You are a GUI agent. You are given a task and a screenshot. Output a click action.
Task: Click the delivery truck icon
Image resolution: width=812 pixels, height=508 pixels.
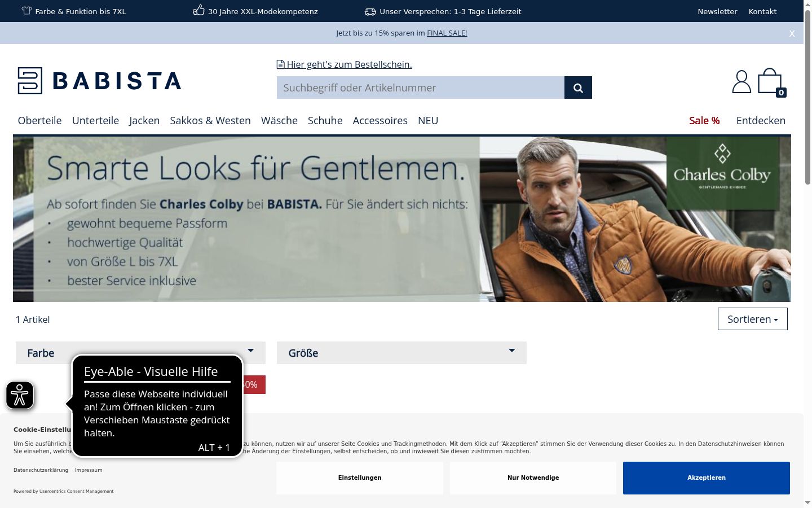pos(370,11)
